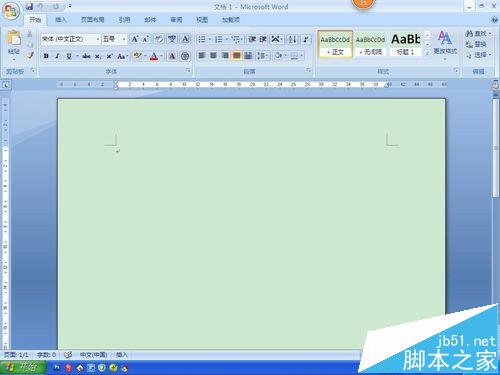Toggle Underline formatting

[69, 56]
